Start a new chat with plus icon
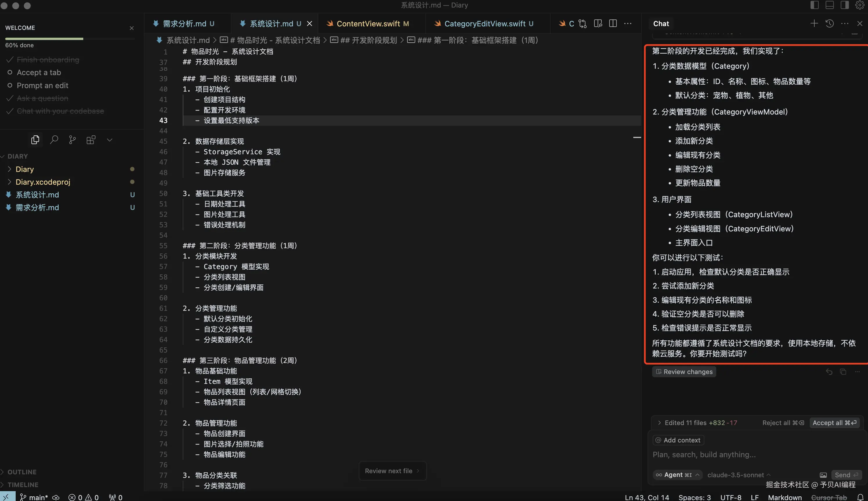Image resolution: width=868 pixels, height=501 pixels. pos(814,23)
